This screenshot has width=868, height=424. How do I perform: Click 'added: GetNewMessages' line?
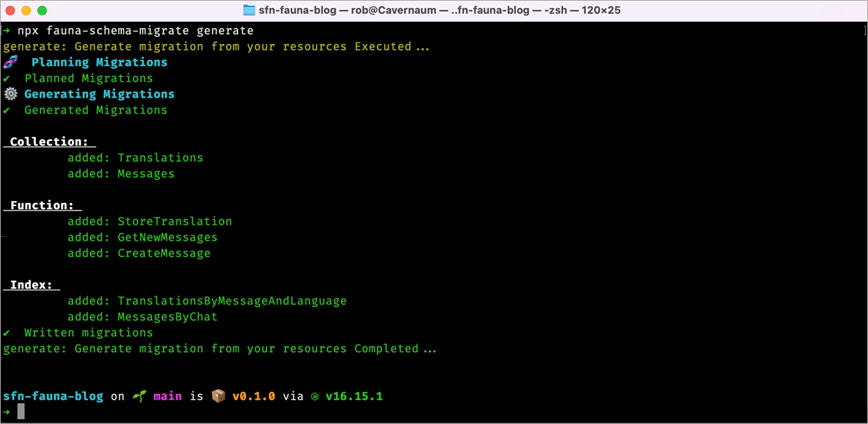point(142,237)
